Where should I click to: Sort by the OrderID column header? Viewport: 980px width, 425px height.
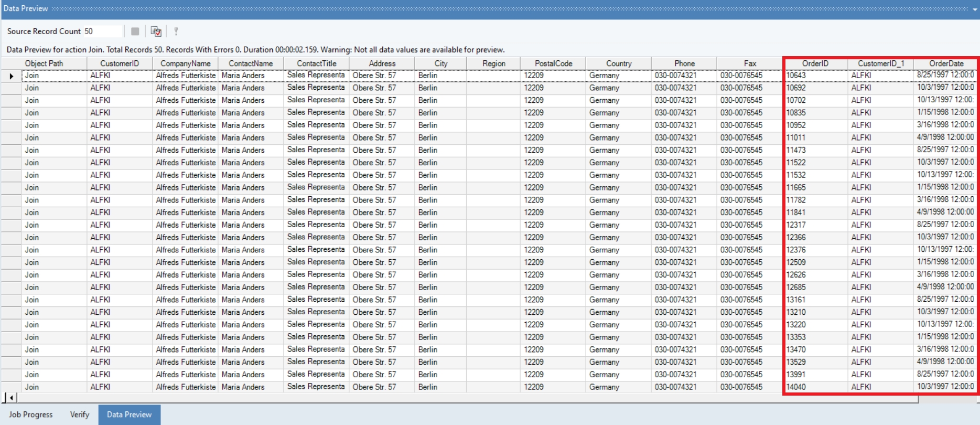(815, 63)
